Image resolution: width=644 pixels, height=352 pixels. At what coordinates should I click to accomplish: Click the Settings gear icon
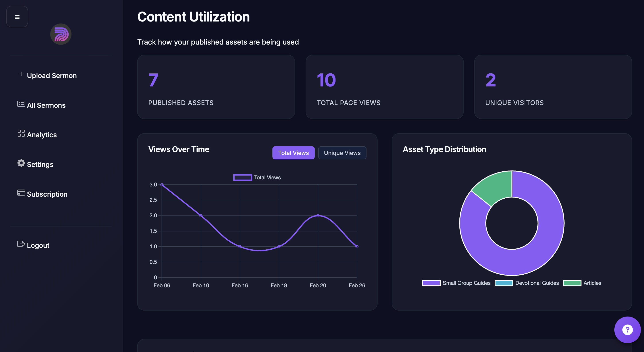[x=21, y=163]
